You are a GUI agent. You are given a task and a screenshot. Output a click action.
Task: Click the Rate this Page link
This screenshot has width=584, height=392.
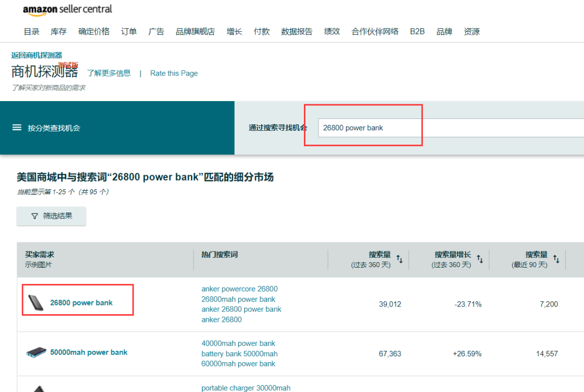pyautogui.click(x=174, y=74)
